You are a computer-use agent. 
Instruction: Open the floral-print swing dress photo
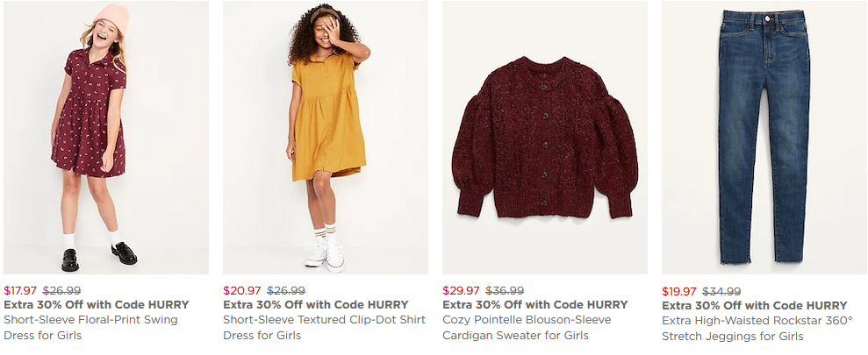click(106, 138)
